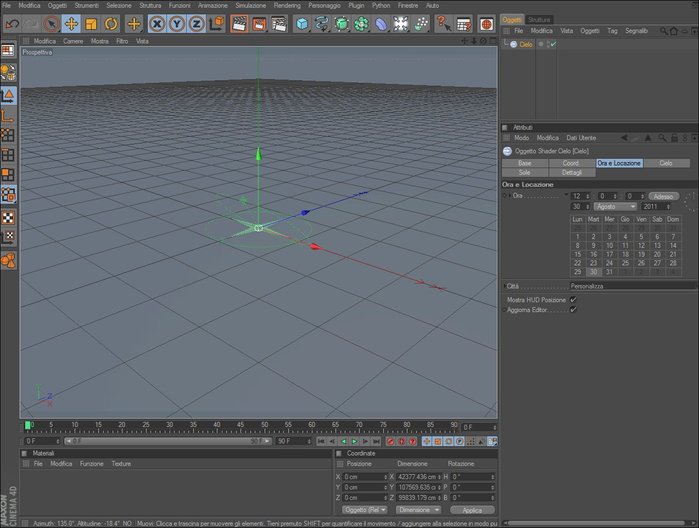Open the help question-mark tool
699x528 pixels.
443,24
